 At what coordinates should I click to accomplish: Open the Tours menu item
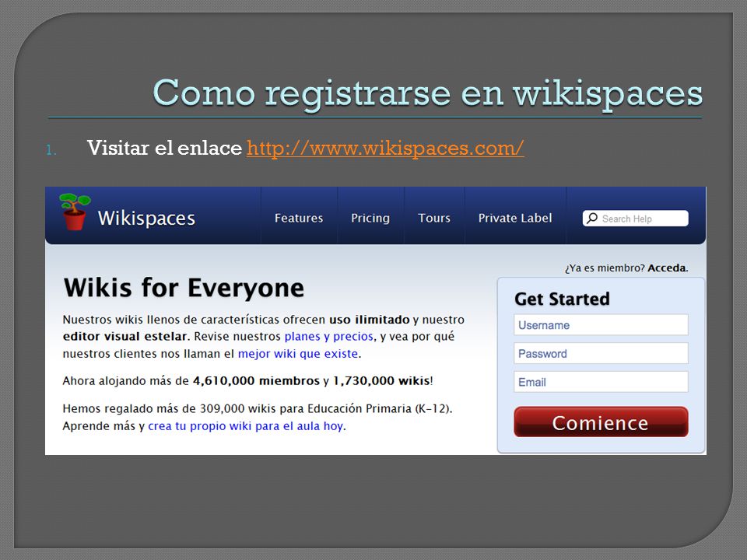click(434, 218)
